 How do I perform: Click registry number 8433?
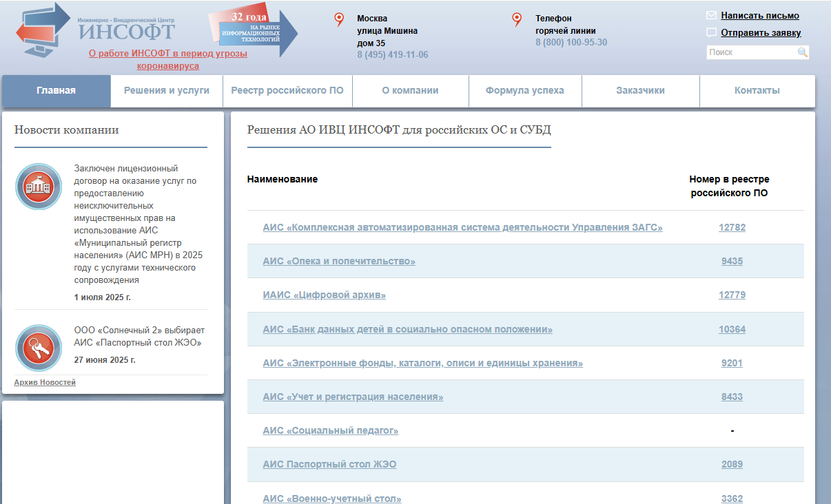coord(732,397)
